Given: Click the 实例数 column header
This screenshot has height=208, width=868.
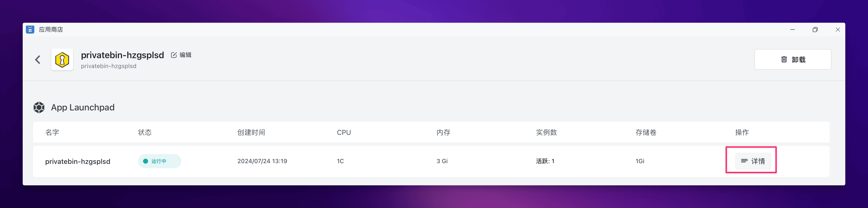Looking at the screenshot, I should pos(546,132).
